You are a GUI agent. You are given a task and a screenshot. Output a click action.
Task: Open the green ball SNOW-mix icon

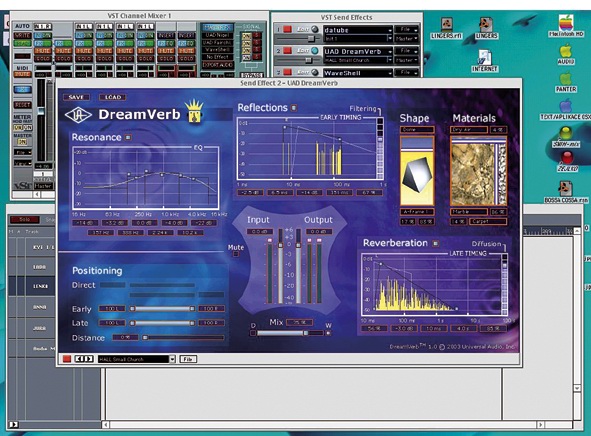tap(565, 133)
